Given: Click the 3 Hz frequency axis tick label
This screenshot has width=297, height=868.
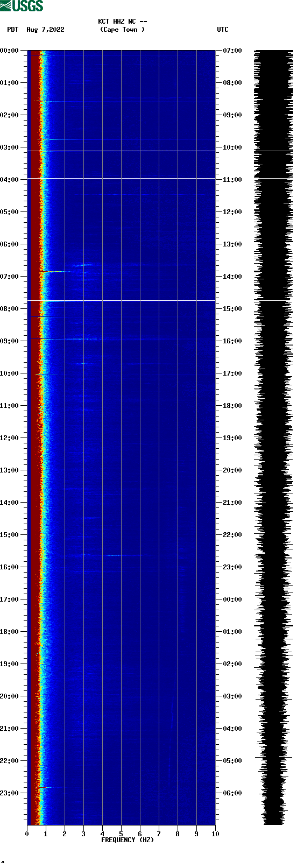Looking at the screenshot, I should tap(83, 834).
